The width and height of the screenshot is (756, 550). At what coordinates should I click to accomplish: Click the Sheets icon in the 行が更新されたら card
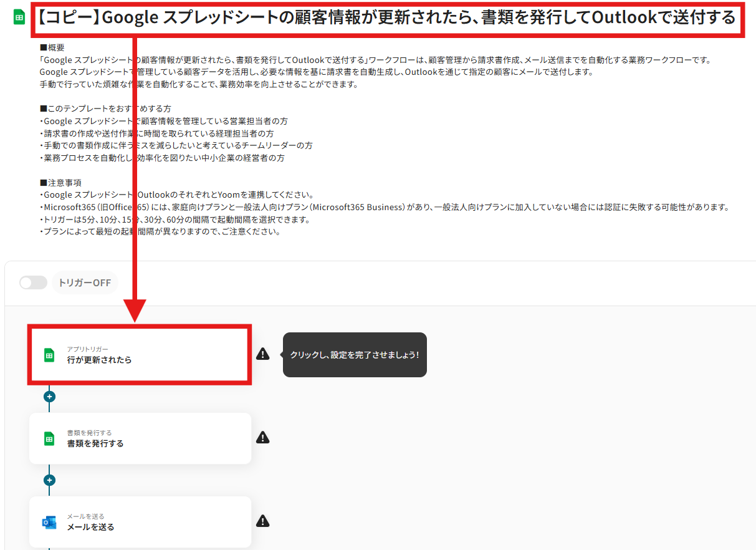tap(49, 355)
